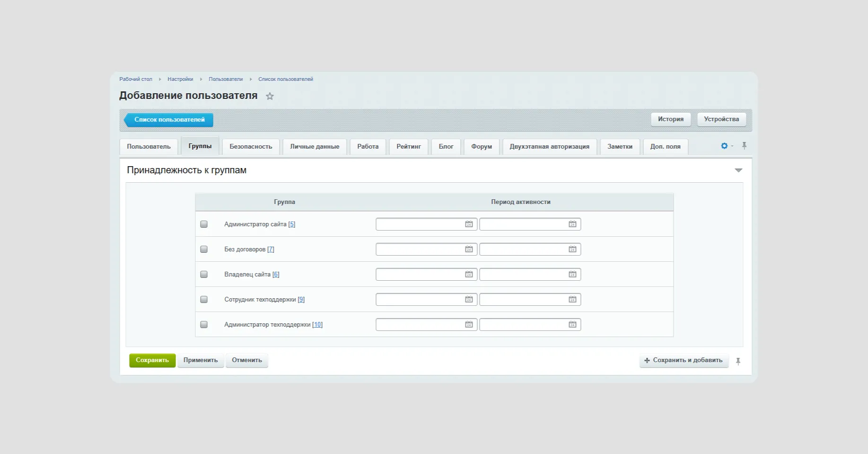Collapse the Принадлежность к группам section
Image resolution: width=868 pixels, height=454 pixels.
738,170
